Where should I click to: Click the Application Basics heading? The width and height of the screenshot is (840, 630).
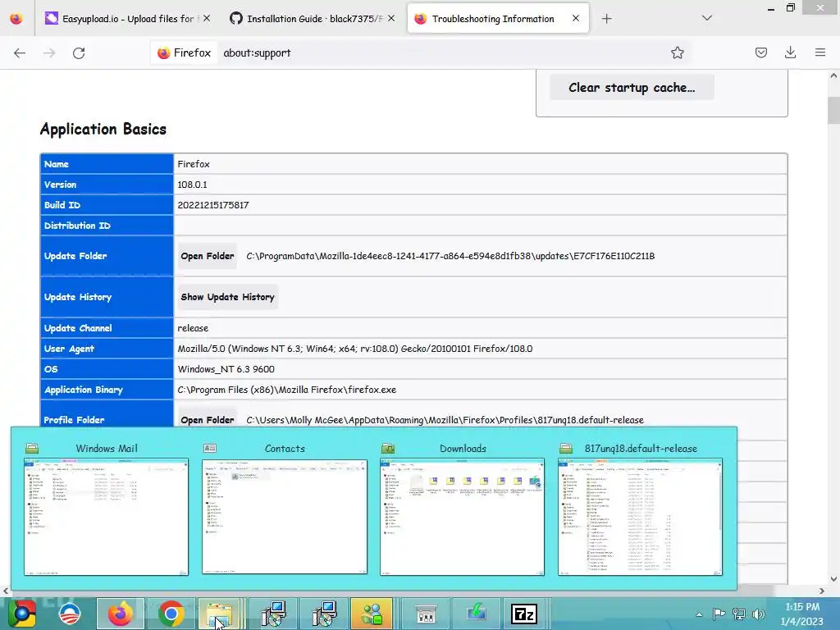[x=103, y=129]
